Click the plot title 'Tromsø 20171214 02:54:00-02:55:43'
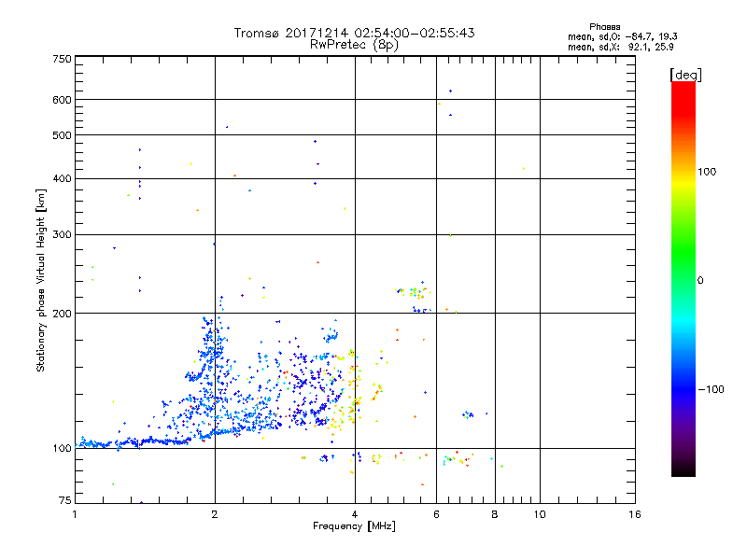 pyautogui.click(x=354, y=33)
